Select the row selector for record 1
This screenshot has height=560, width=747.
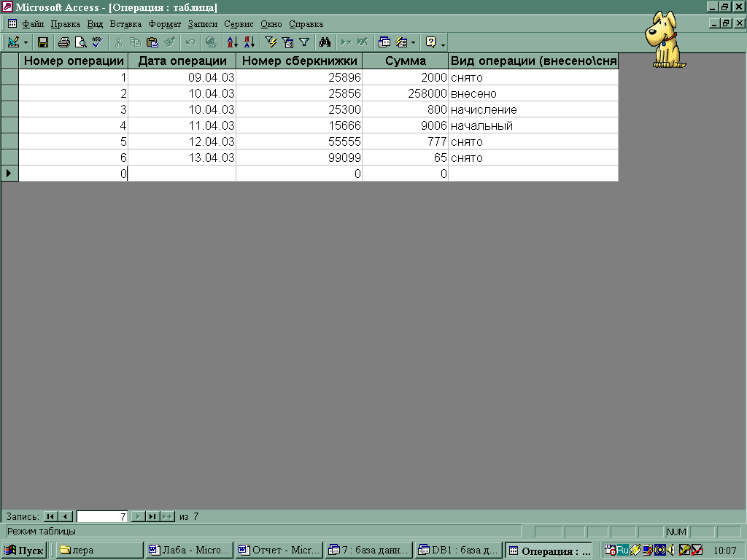point(9,77)
